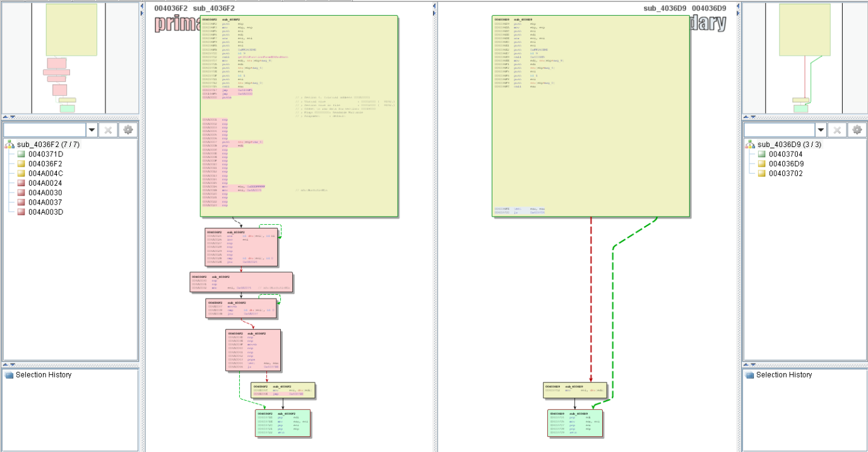Screen dimensions: 868x452
Task: Select basic block 00403702 in secondary tree
Action: coord(786,174)
